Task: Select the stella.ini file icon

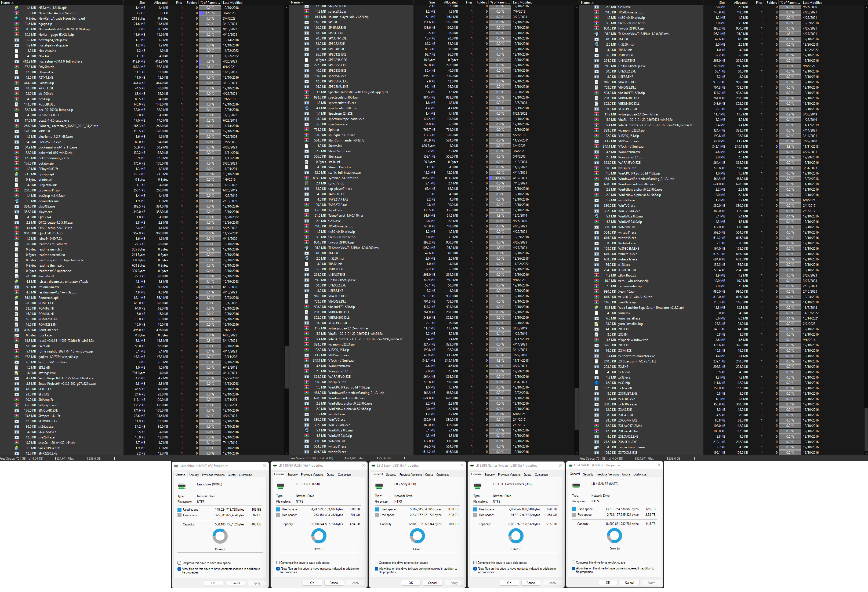Action: (x=307, y=162)
